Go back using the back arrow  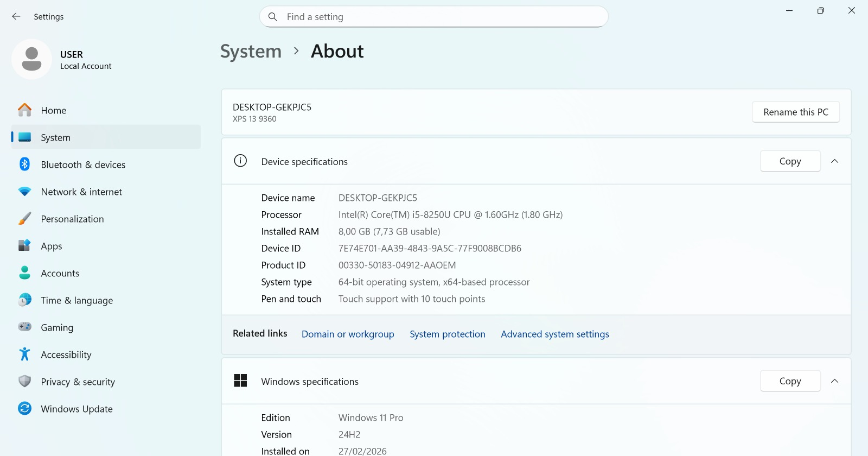16,17
